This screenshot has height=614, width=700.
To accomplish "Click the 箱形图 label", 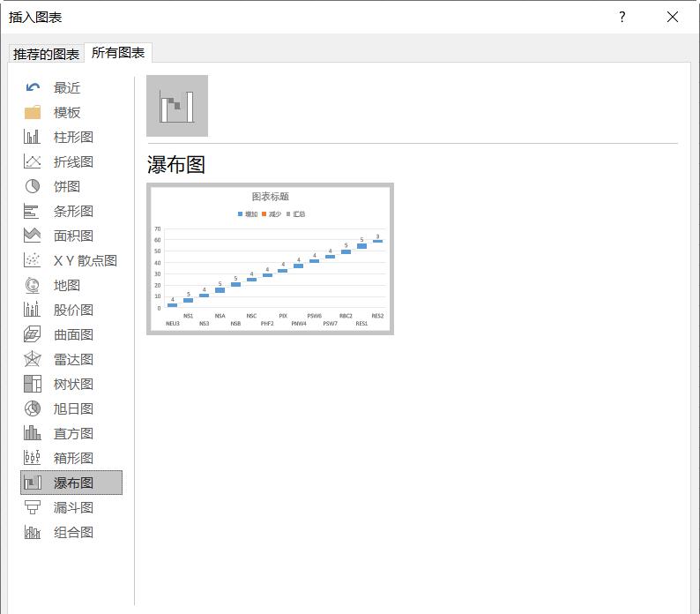I will pyautogui.click(x=74, y=458).
